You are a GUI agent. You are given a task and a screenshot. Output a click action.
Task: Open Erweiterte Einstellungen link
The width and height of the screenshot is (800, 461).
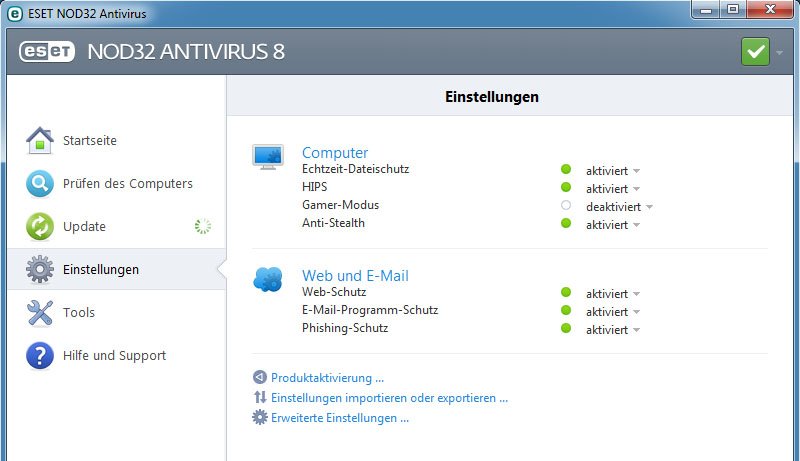tap(340, 418)
